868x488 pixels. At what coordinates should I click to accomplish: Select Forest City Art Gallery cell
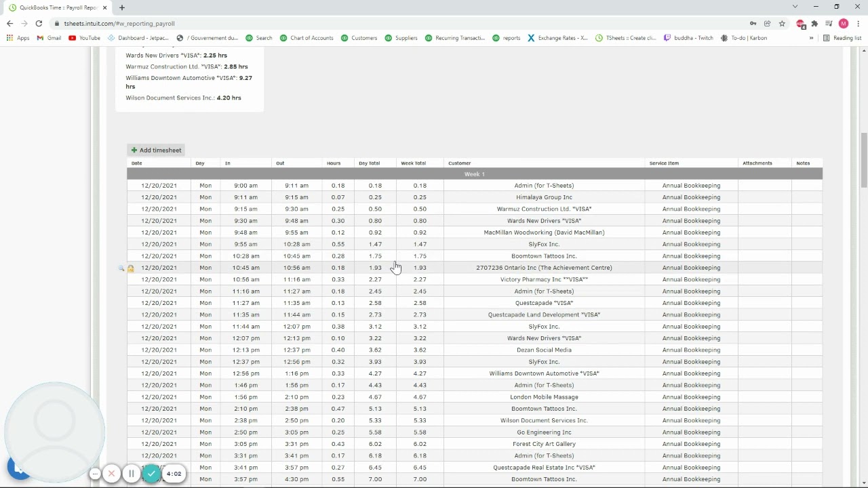pos(544,444)
